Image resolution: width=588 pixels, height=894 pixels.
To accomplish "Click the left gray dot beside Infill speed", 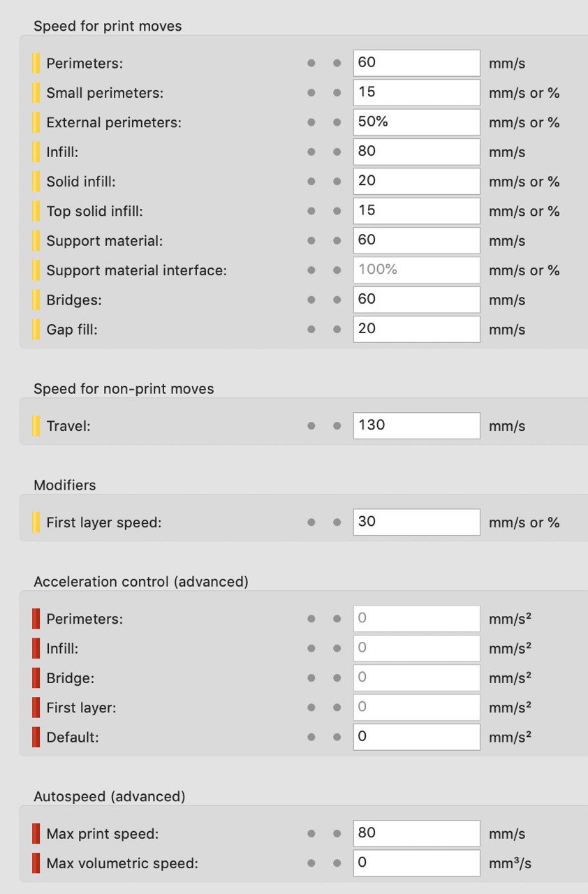I will point(311,152).
